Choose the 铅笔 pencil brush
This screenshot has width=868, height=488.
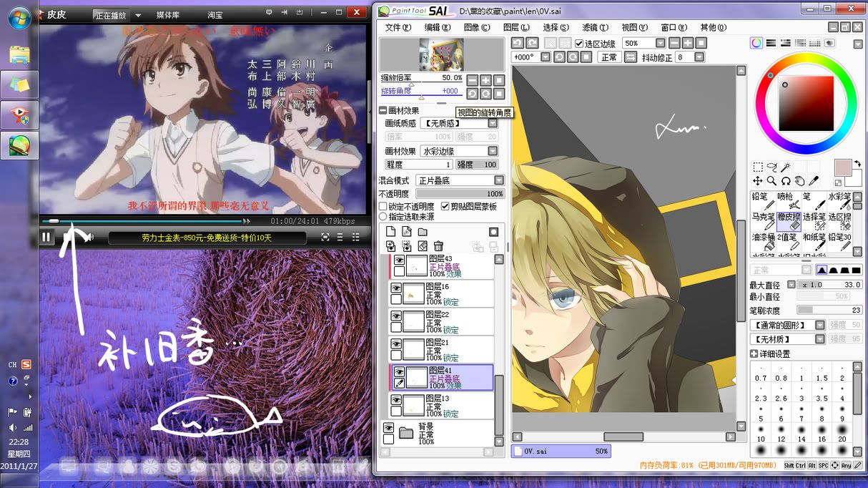[x=763, y=201]
